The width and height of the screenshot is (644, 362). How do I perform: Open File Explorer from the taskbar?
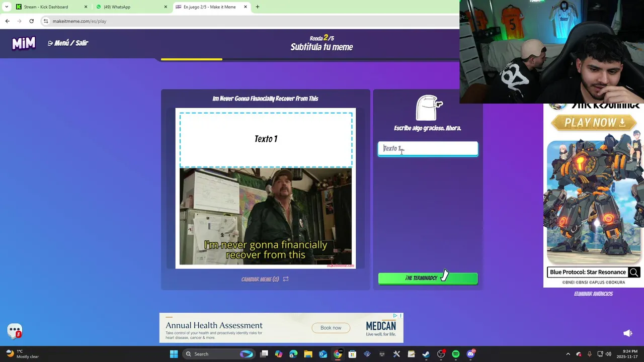click(x=308, y=354)
